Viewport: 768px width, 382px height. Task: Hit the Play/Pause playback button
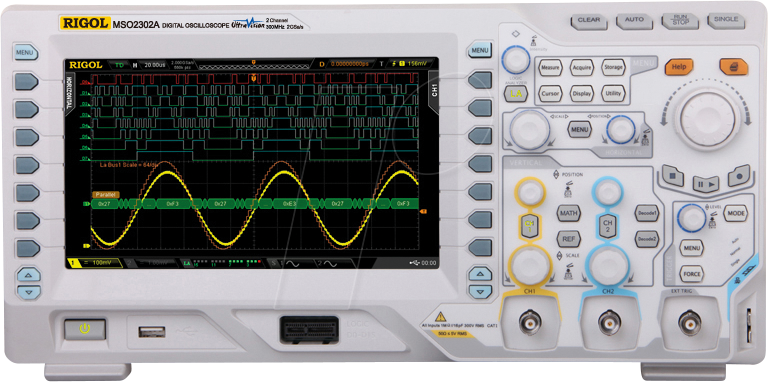pyautogui.click(x=706, y=184)
